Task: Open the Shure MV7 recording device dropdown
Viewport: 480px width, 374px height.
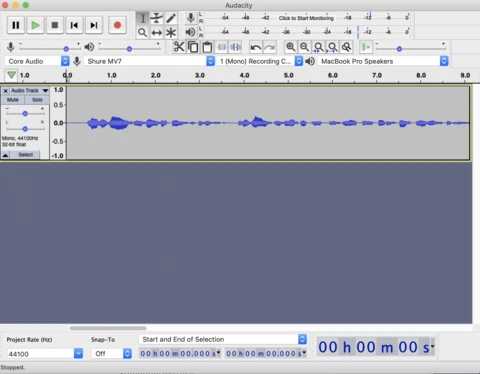Action: [150, 61]
